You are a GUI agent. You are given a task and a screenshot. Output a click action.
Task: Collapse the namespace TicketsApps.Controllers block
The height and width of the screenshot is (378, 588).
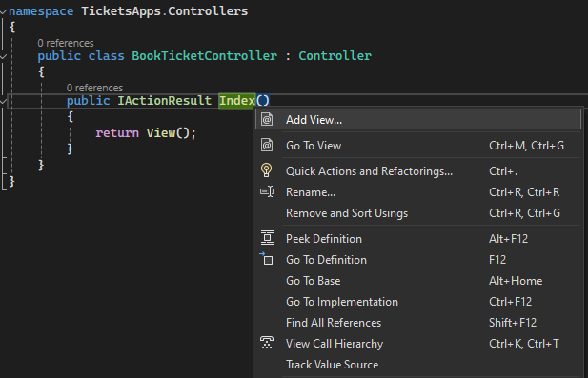coord(4,12)
